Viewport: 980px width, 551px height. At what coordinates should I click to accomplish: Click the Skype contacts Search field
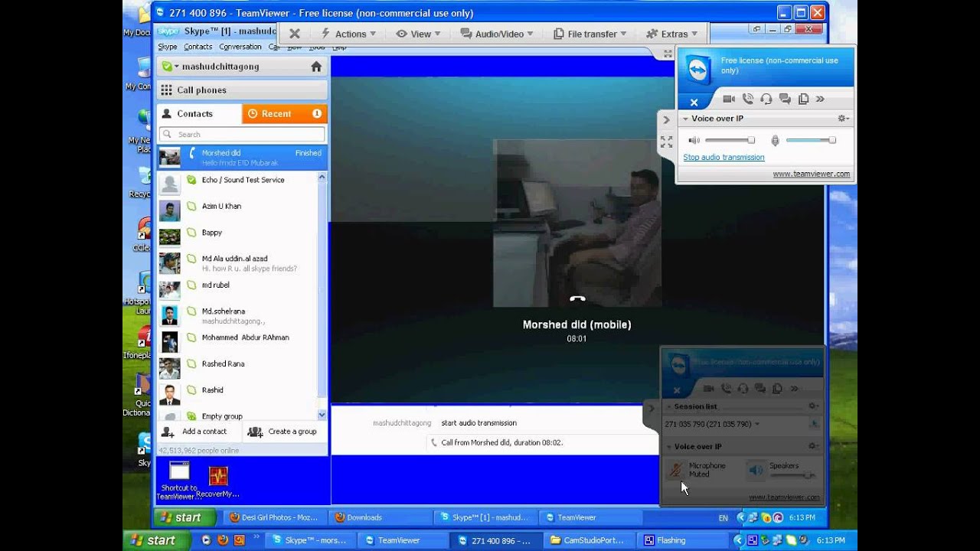coord(242,134)
